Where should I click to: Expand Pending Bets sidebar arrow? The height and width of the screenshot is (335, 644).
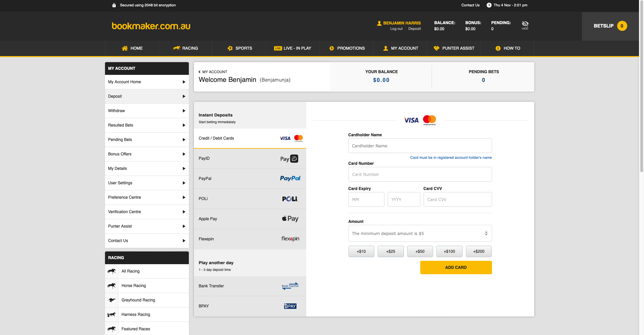pos(184,140)
